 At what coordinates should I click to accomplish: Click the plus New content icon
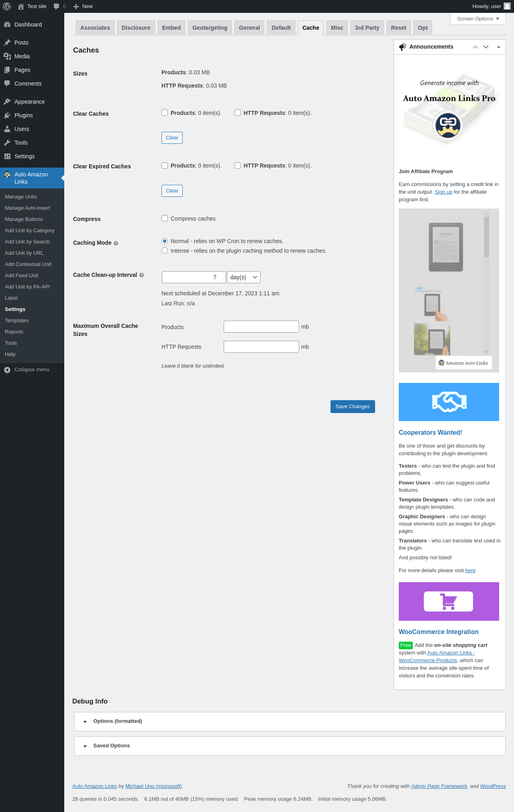pyautogui.click(x=76, y=6)
